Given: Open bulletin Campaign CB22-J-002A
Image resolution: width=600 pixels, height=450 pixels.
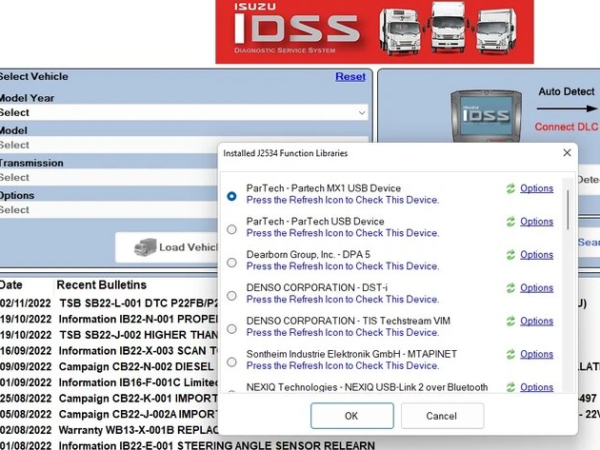Looking at the screenshot, I should click(x=139, y=414).
